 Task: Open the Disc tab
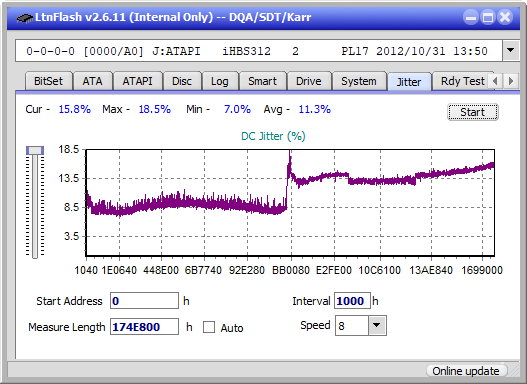click(182, 81)
